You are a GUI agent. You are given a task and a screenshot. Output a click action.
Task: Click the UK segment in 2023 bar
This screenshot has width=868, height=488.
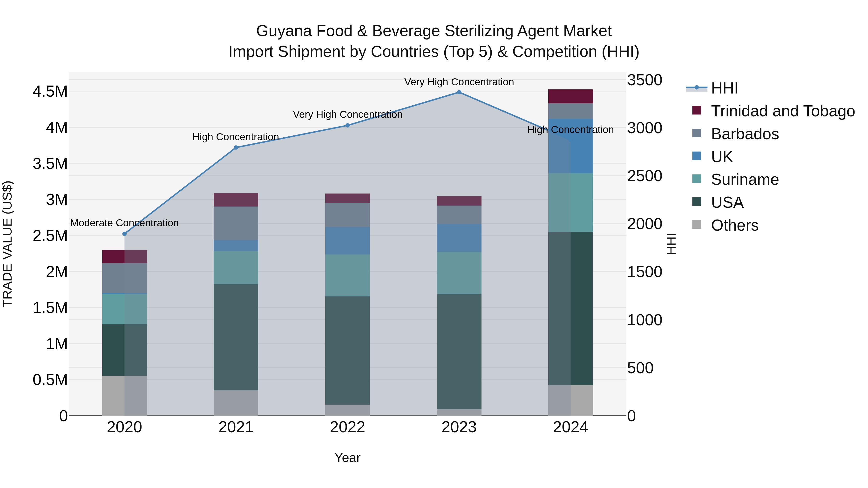point(459,238)
